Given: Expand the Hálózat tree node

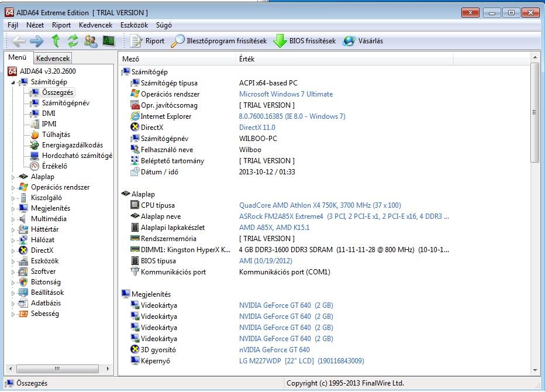Looking at the screenshot, I should tap(13, 240).
